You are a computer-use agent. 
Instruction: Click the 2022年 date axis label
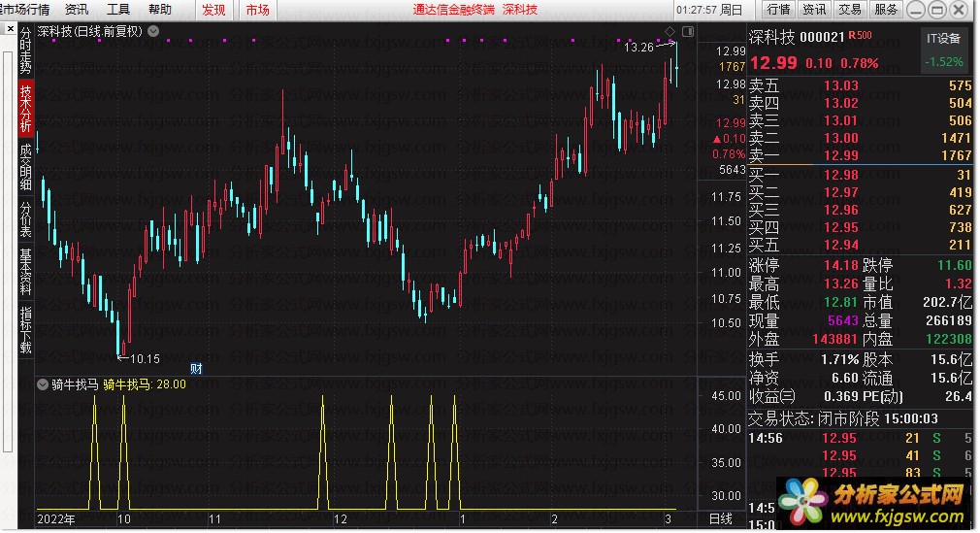pyautogui.click(x=56, y=519)
